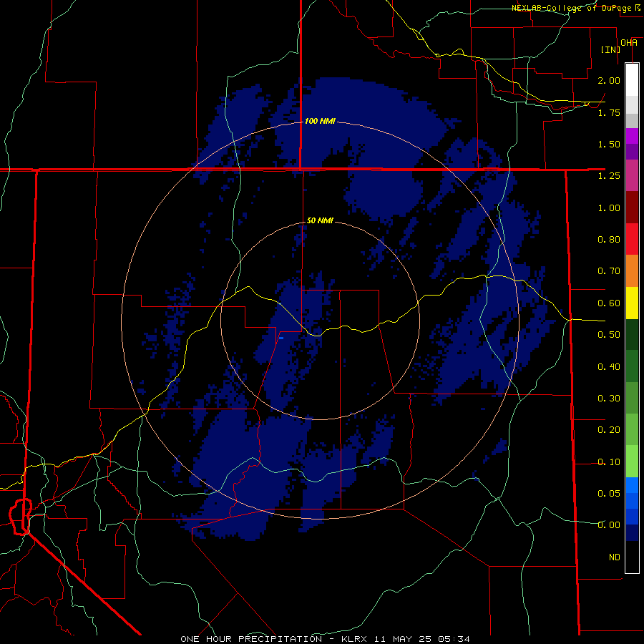This screenshot has height=644, width=644.
Task: Click the 0.60 legend value label
Action: (x=609, y=303)
